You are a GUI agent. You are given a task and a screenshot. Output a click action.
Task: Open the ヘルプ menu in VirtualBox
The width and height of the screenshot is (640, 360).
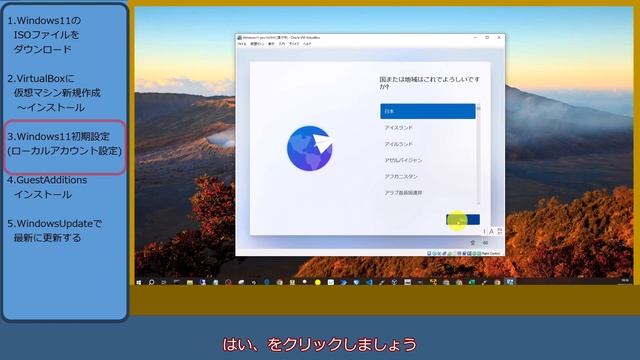307,44
